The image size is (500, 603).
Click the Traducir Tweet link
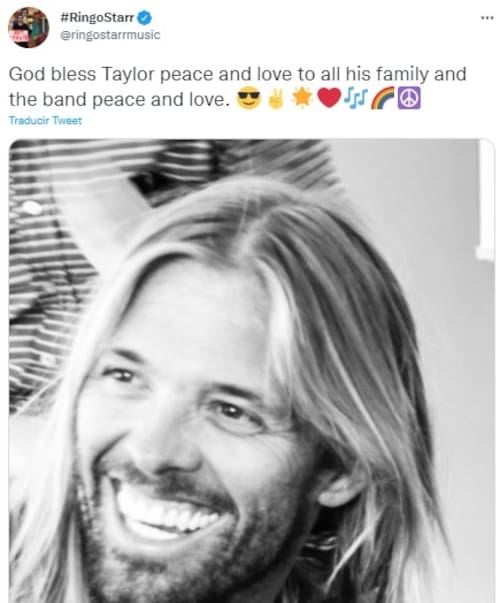click(45, 121)
